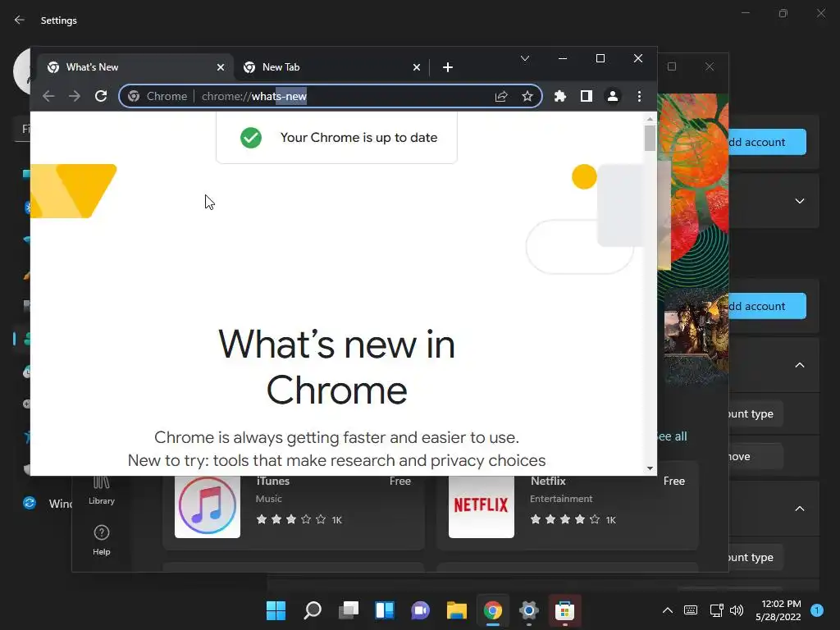Open File Explorer from taskbar

[x=456, y=610]
